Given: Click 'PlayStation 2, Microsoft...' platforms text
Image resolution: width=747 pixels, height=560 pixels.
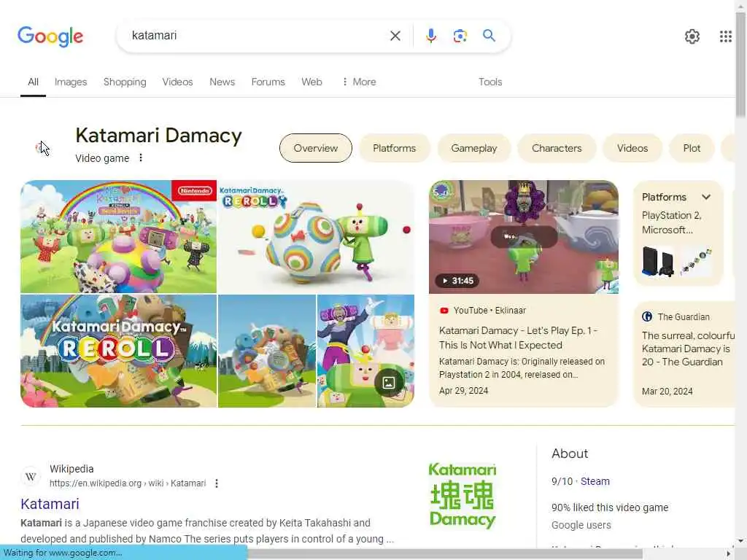Looking at the screenshot, I should pyautogui.click(x=671, y=222).
